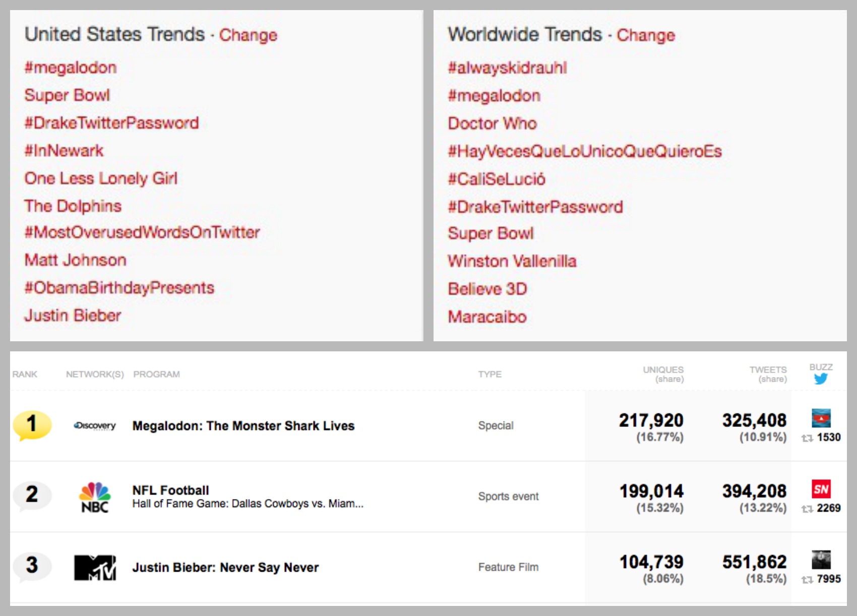Viewport: 857px width, 616px height.
Task: Open Justin Bieber: Never Say Never program
Action: click(x=225, y=568)
